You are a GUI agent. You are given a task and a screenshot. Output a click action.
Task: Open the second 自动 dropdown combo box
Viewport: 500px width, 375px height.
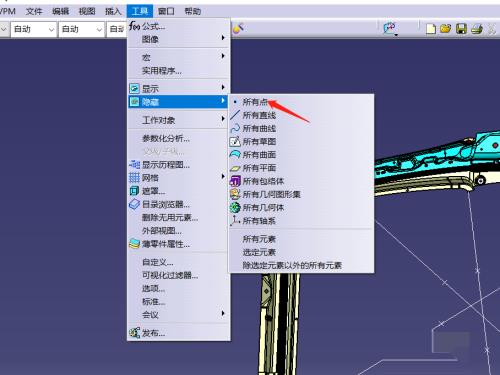tap(81, 29)
